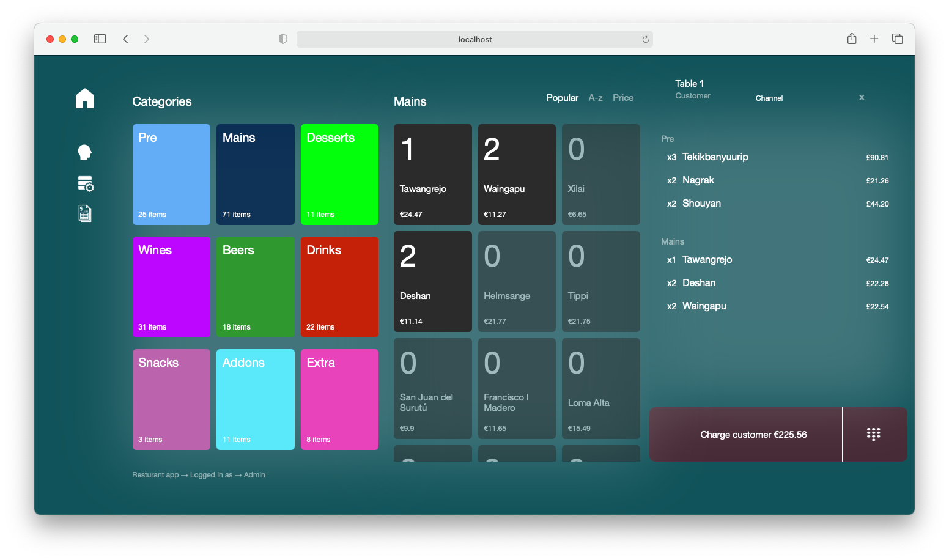Switch to the Popular sort tab

(562, 97)
